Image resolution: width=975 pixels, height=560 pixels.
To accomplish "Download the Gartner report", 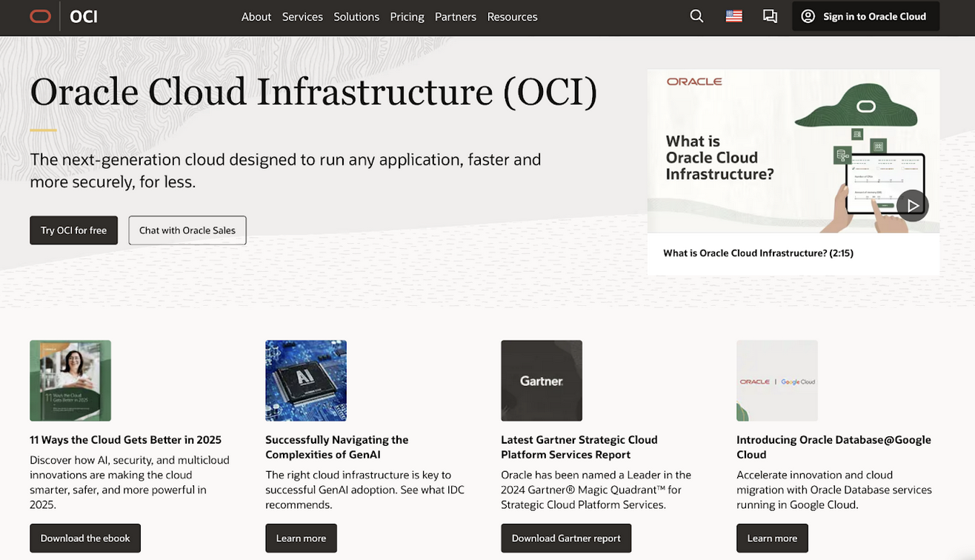I will tap(566, 538).
